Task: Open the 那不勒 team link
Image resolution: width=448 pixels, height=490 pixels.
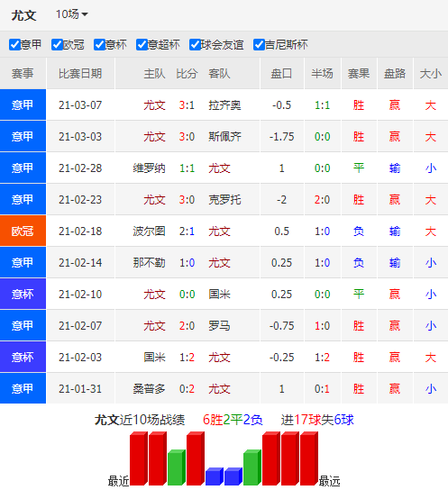Action: 149,263
